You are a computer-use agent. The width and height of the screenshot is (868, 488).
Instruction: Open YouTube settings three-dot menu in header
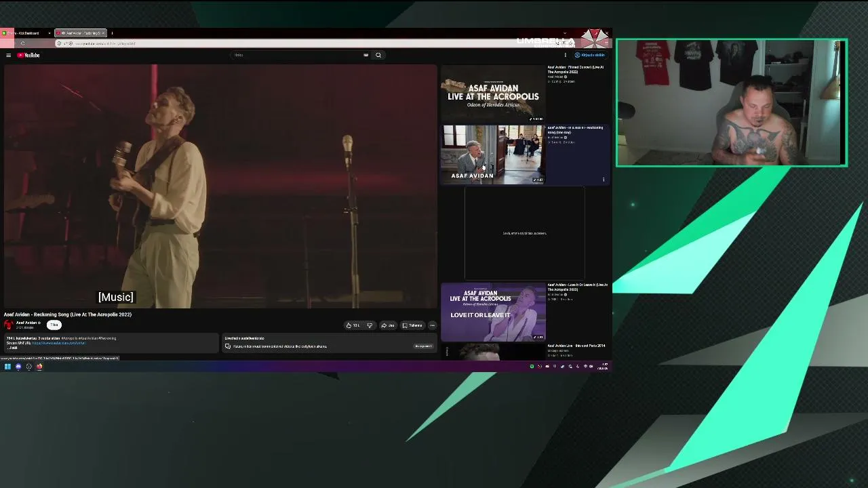pyautogui.click(x=565, y=55)
